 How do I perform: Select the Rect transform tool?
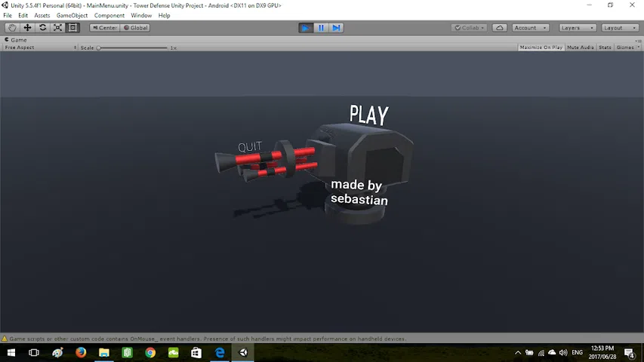[72, 28]
